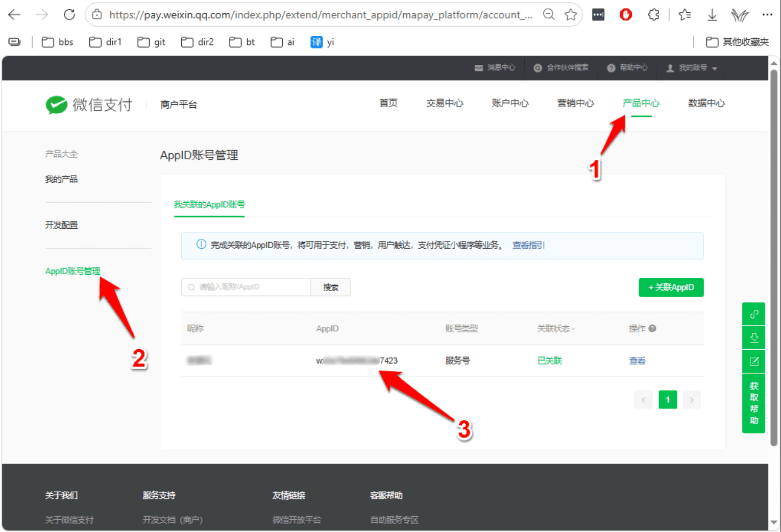781x532 pixels.
Task: Click the browser refresh icon
Action: pyautogui.click(x=69, y=15)
